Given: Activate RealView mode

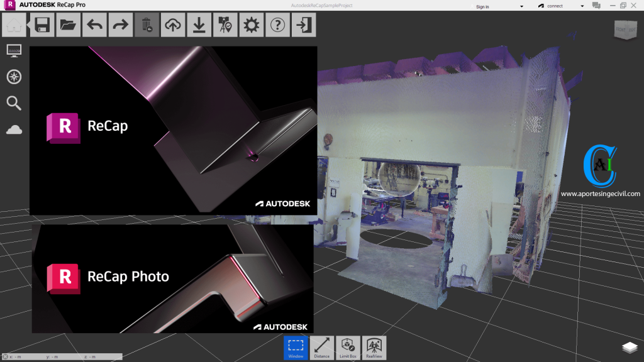Looking at the screenshot, I should click(x=375, y=347).
